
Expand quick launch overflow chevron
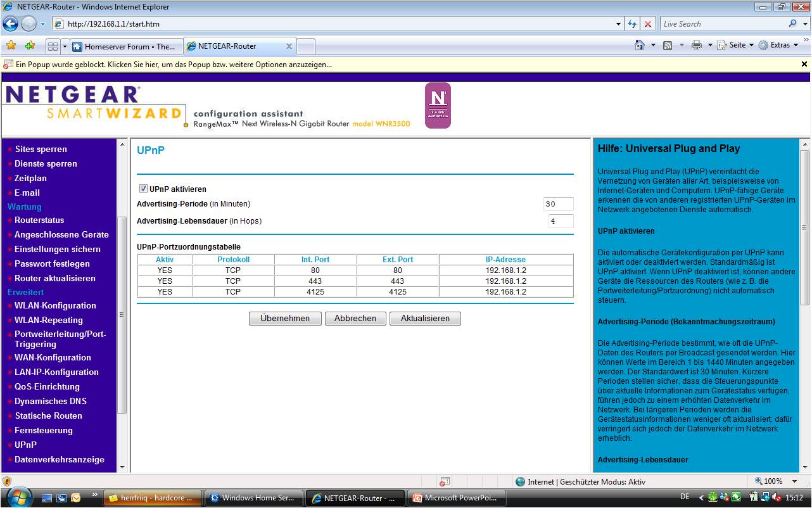click(x=95, y=495)
